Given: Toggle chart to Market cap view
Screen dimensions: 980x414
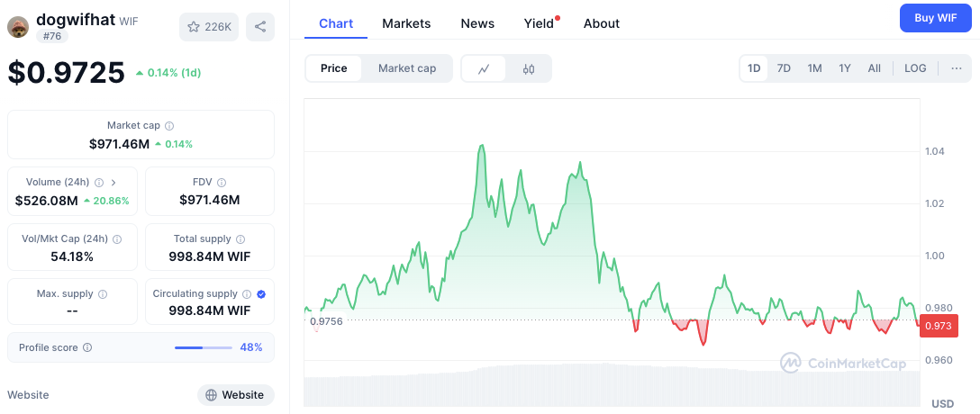Looking at the screenshot, I should pos(407,68).
